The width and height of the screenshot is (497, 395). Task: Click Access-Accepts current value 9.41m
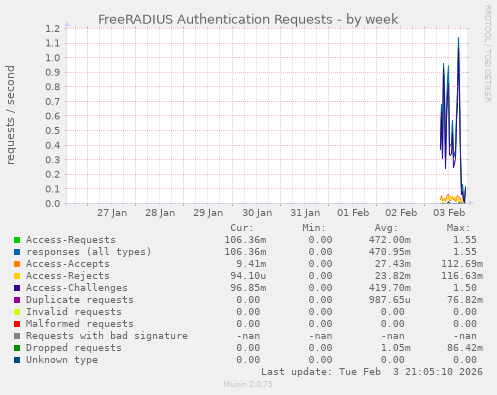click(251, 264)
